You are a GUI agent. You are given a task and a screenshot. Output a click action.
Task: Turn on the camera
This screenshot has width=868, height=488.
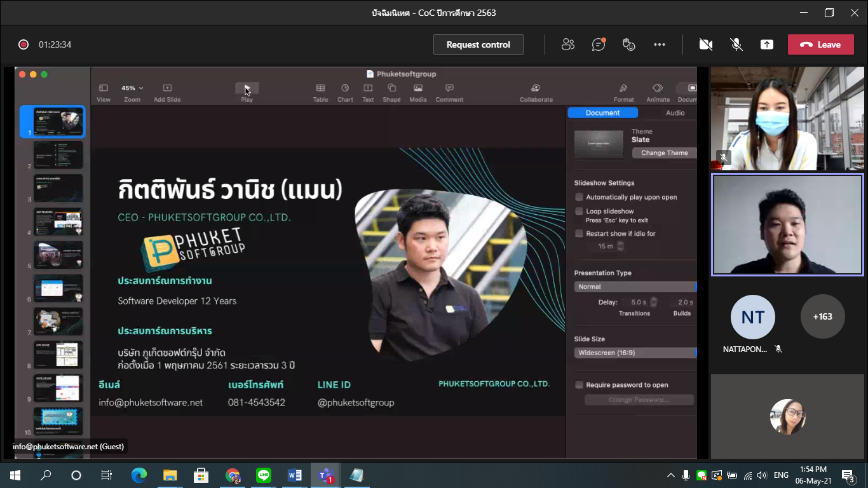(x=705, y=44)
